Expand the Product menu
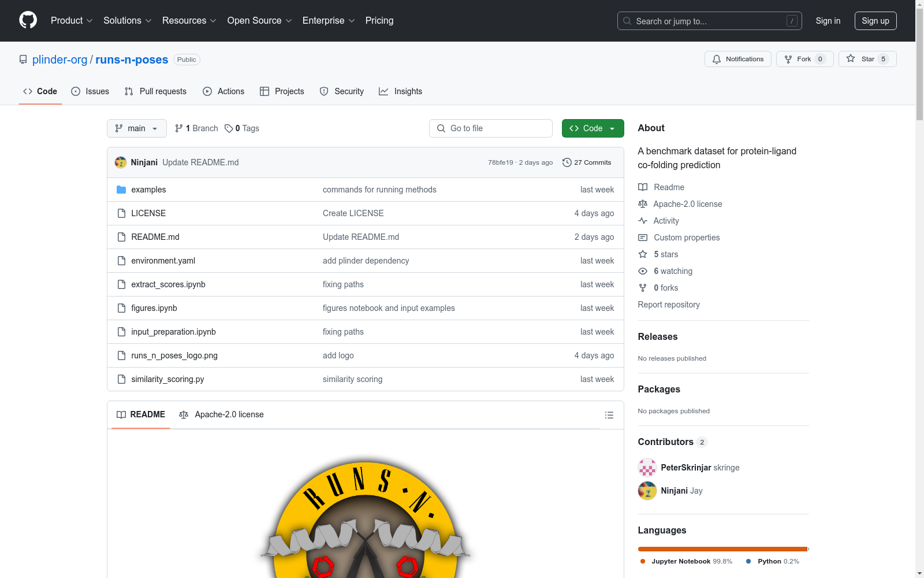 [x=72, y=20]
